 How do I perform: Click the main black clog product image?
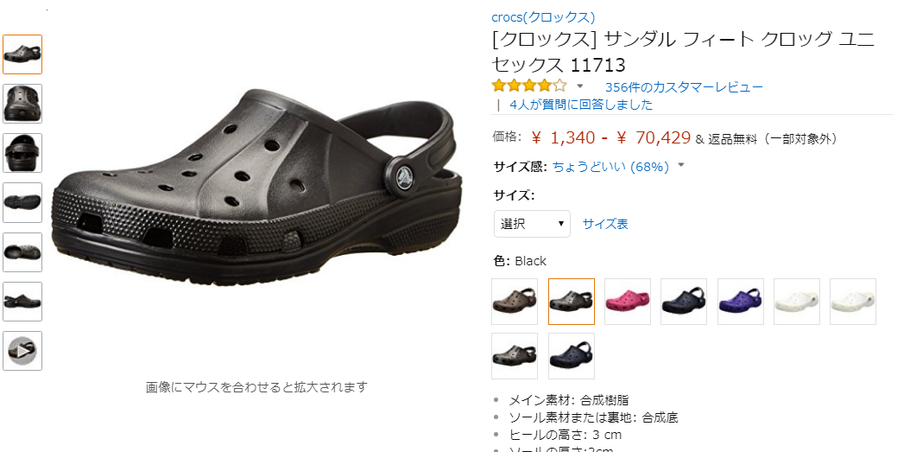click(258, 187)
